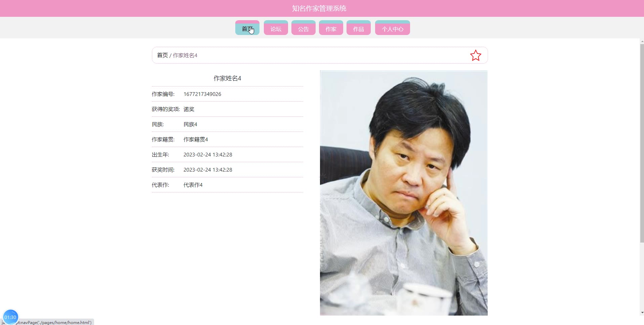Click the 代表作: label
The height and width of the screenshot is (325, 644).
coord(160,185)
